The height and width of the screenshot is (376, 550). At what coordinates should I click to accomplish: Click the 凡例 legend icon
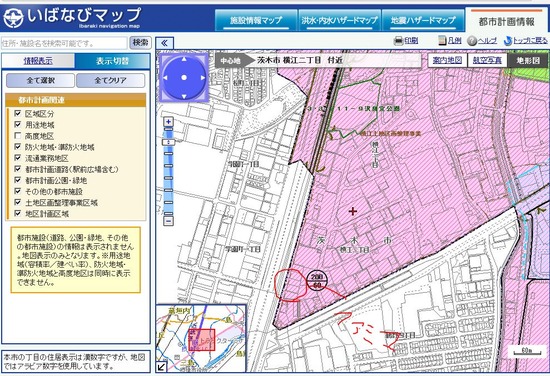coord(442,41)
